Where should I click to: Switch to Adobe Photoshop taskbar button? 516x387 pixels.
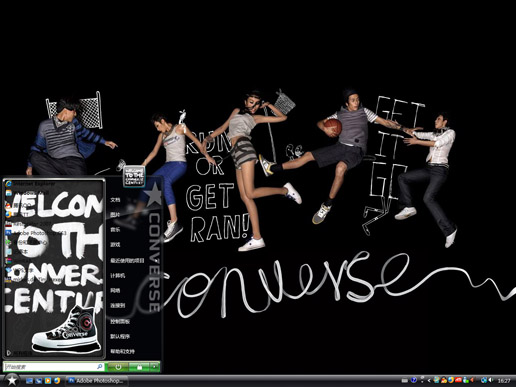click(96, 380)
